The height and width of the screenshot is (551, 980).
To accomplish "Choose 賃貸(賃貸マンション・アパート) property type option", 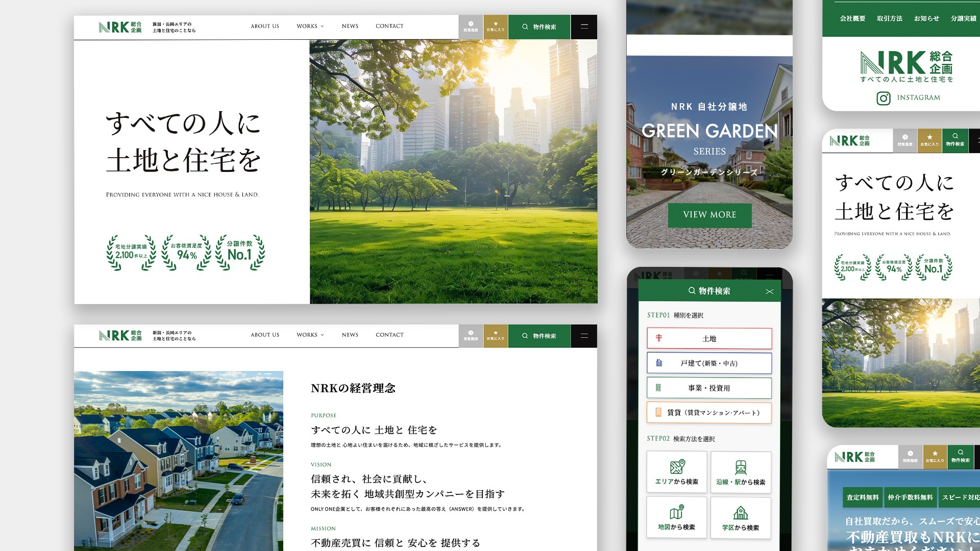I will point(709,413).
